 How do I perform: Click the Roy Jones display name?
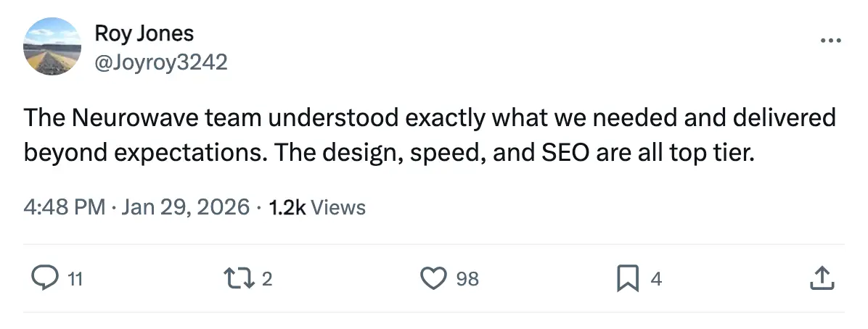(144, 33)
